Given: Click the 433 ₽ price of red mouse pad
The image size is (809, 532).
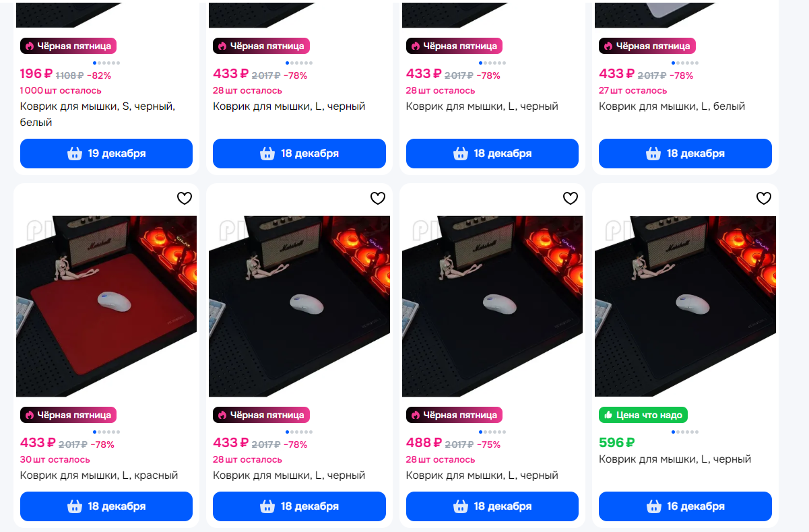Looking at the screenshot, I should [x=38, y=443].
